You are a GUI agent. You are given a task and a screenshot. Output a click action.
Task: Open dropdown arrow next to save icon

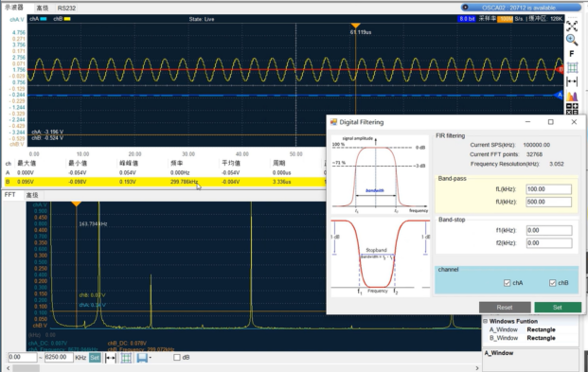pos(150,358)
